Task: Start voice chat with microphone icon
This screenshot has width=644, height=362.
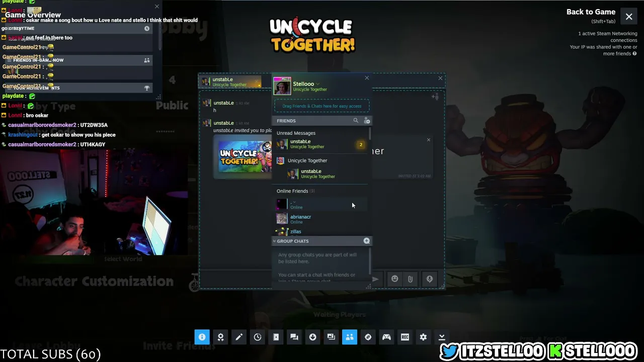Action: point(430,279)
